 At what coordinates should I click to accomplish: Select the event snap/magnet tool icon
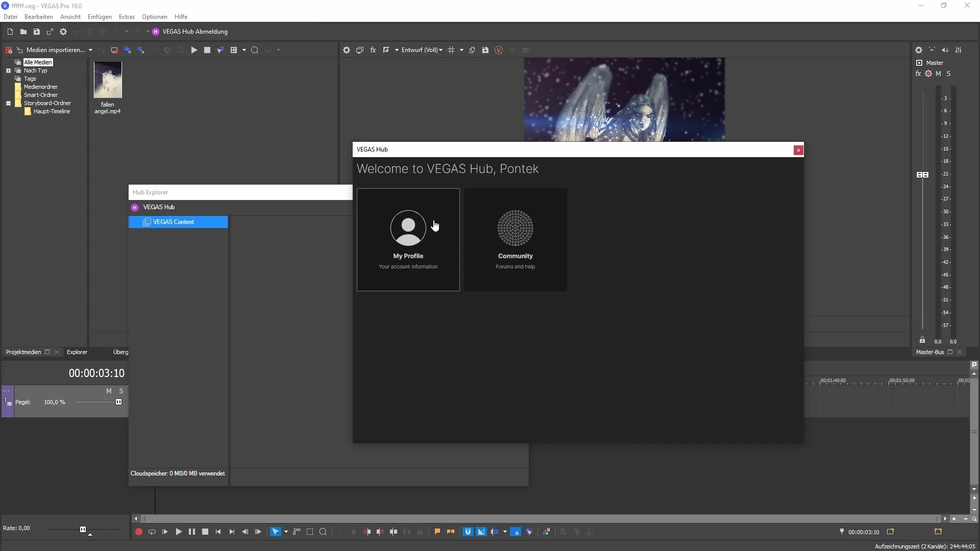click(467, 532)
